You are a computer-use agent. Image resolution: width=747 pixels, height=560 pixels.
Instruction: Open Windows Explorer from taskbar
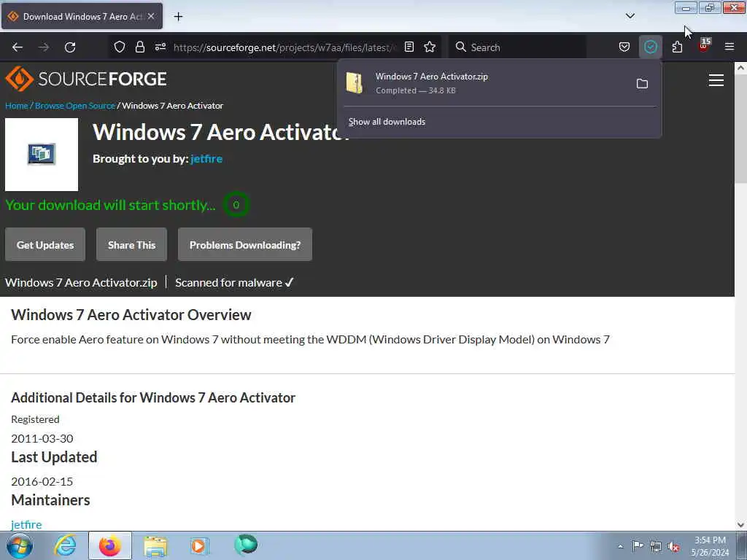click(155, 545)
